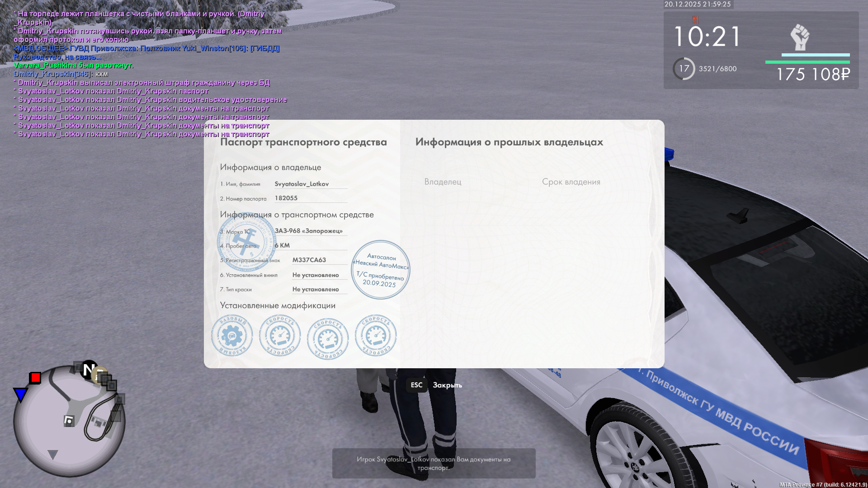The height and width of the screenshot is (488, 868).
Task: Click the passport number field 182055
Action: [x=286, y=198]
